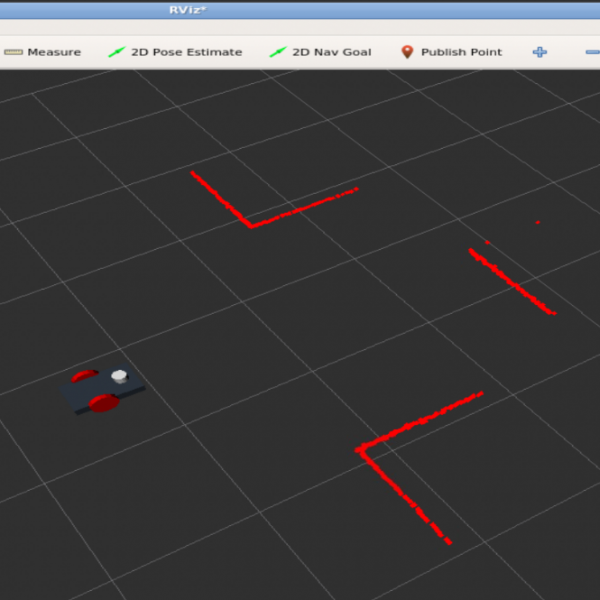Select the Measure tool ruler icon
The image size is (600, 600).
pos(13,52)
